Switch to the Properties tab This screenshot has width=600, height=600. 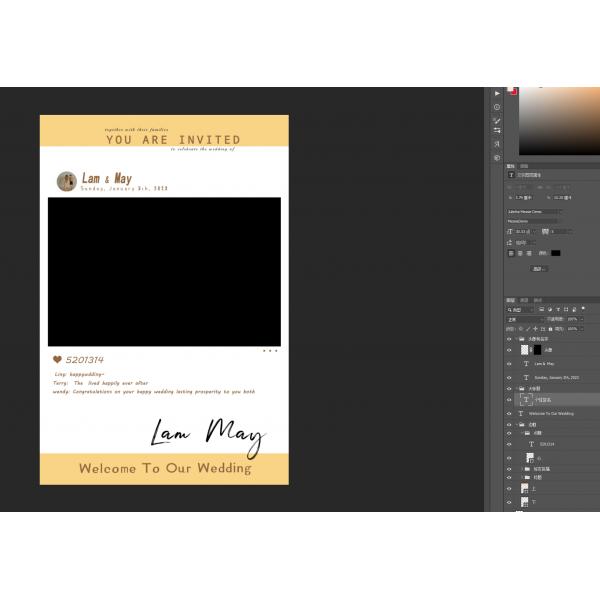510,166
